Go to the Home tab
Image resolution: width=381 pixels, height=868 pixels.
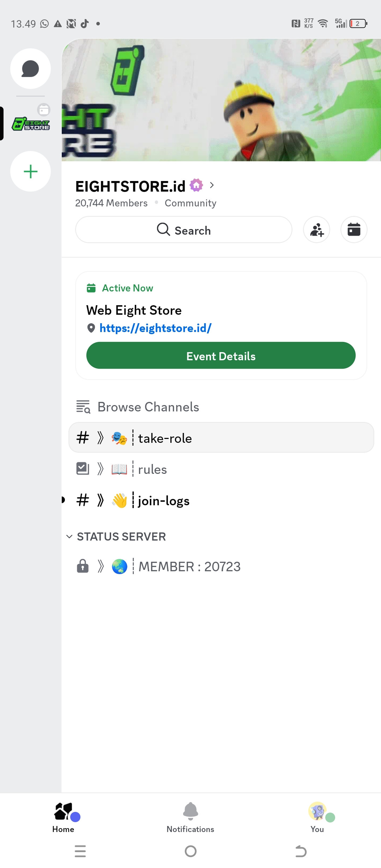[x=64, y=817]
